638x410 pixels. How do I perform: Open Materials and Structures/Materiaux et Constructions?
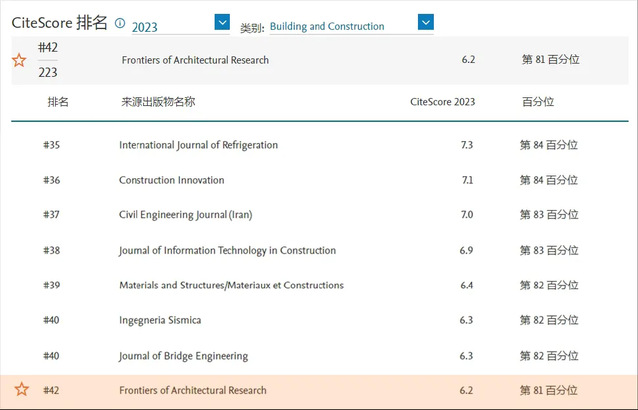pyautogui.click(x=231, y=285)
